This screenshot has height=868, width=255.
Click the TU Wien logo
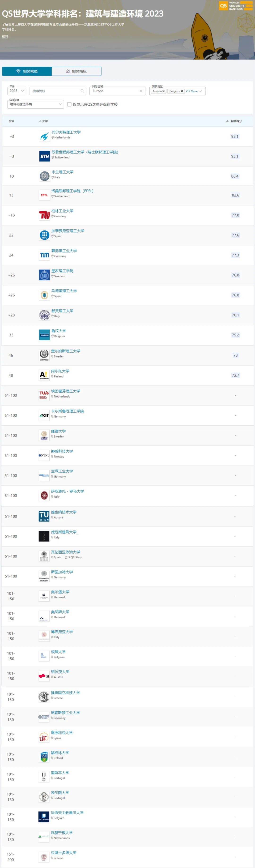coord(44,516)
